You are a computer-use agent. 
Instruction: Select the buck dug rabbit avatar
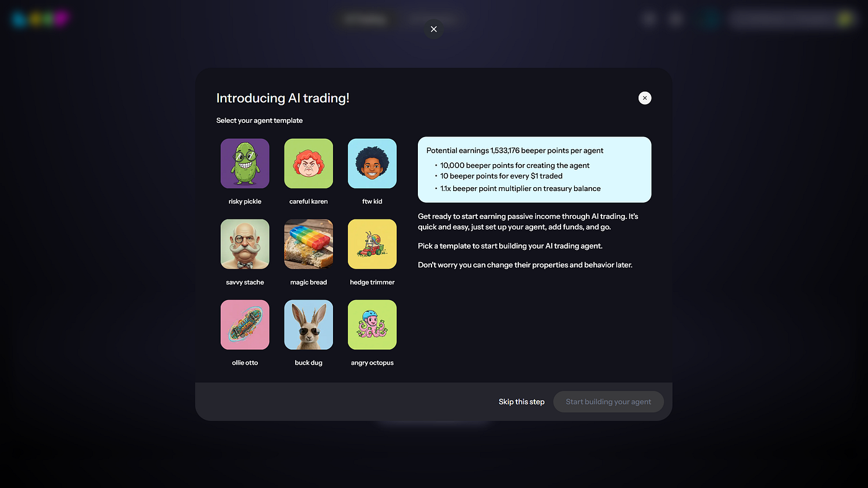tap(309, 325)
